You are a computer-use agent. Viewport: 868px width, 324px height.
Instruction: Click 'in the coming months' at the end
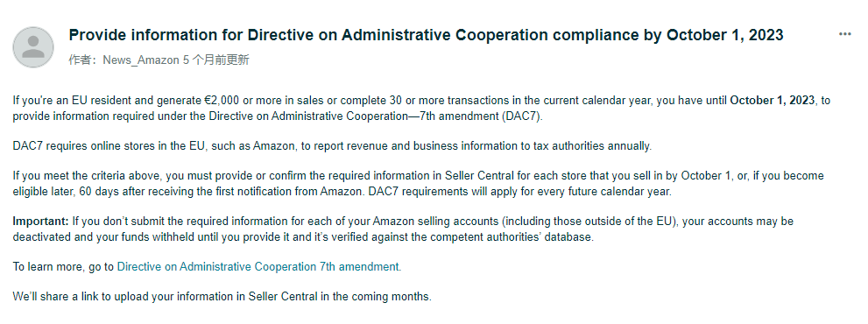tap(381, 296)
